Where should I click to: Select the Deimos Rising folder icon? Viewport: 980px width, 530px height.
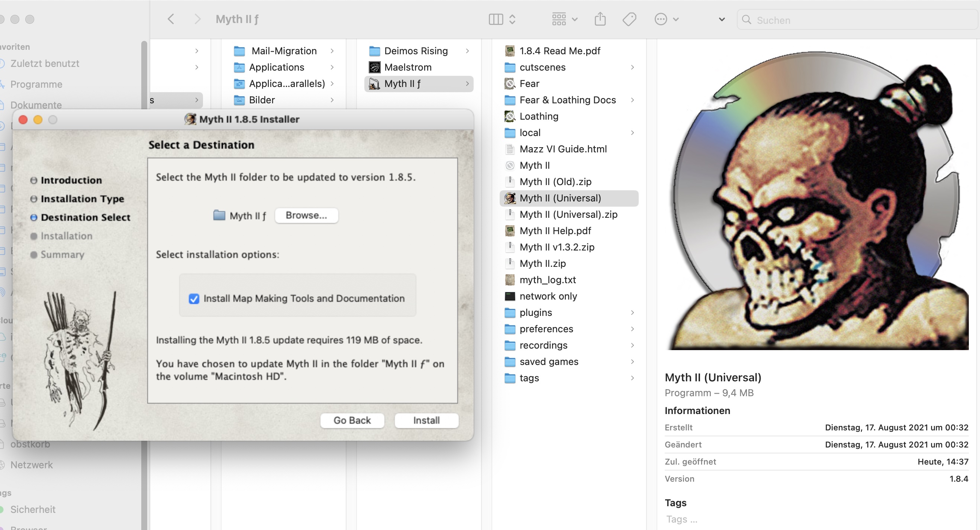point(374,51)
